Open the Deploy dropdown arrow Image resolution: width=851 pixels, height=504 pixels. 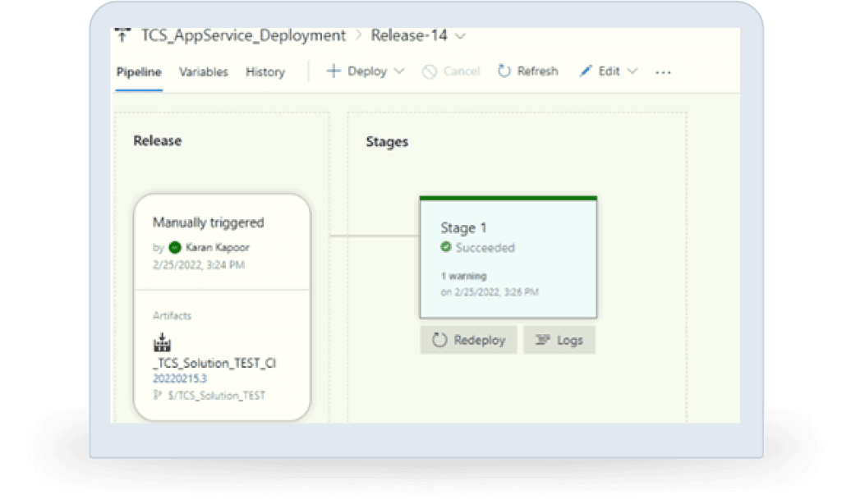point(399,71)
